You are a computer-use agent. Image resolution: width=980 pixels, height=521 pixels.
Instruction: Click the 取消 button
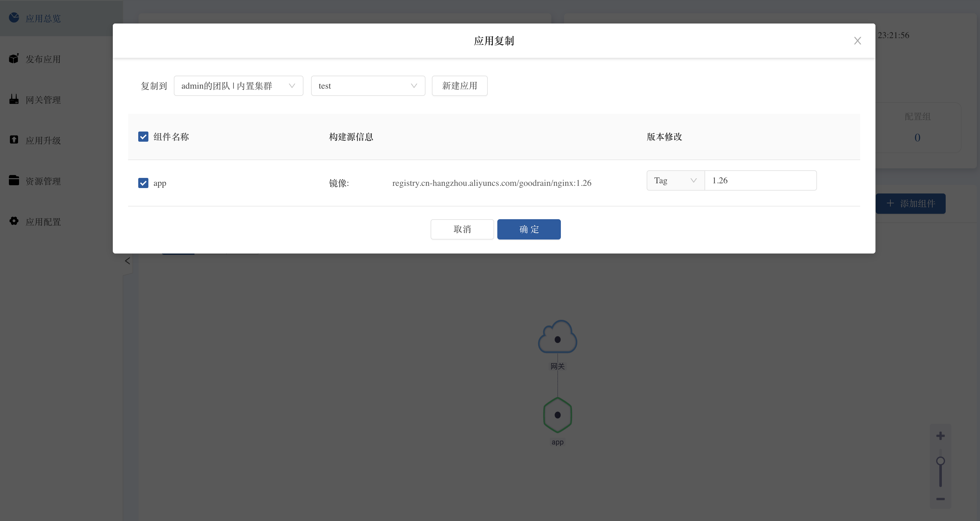pyautogui.click(x=462, y=229)
